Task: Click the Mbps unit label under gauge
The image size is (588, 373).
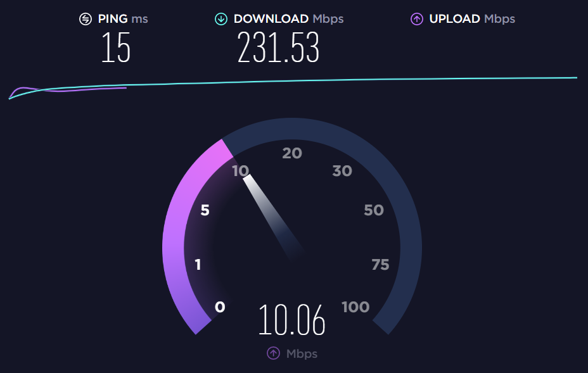Action: (x=302, y=353)
